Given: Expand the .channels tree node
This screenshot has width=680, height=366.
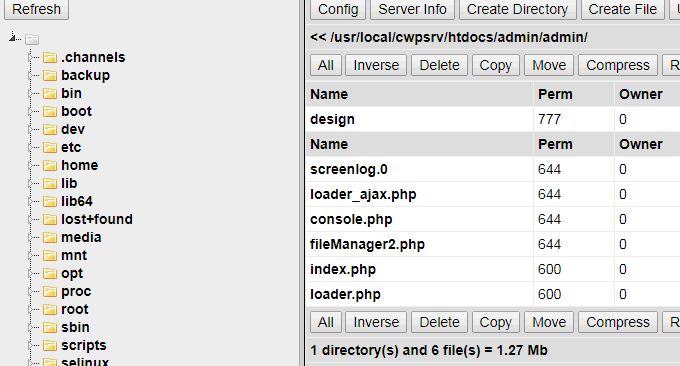Looking at the screenshot, I should (x=30, y=57).
